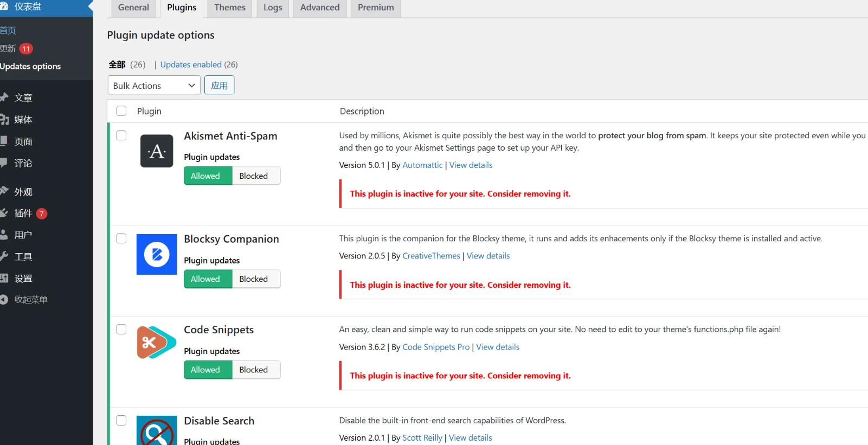Click the page icon beside 页面
868x445 pixels.
pos(4,141)
